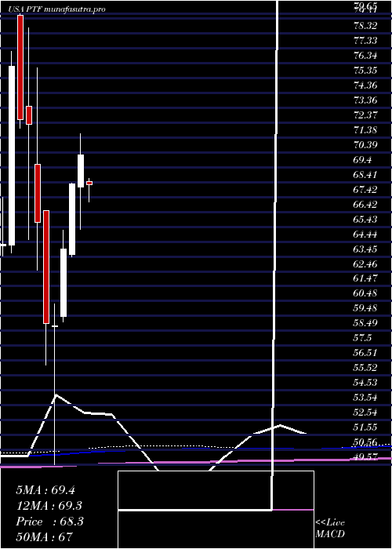Click the tallest red candlestick near the top
Viewport: 392px width, 549px height.
coord(20,67)
